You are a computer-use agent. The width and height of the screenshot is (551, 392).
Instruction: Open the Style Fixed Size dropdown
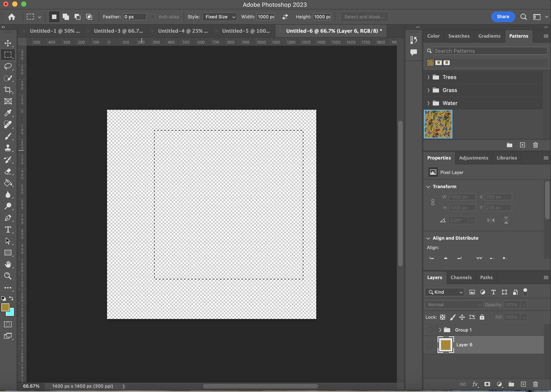(219, 17)
